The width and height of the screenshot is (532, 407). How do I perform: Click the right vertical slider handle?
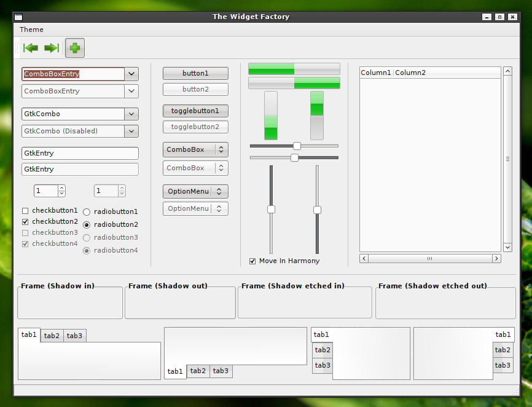click(x=317, y=210)
